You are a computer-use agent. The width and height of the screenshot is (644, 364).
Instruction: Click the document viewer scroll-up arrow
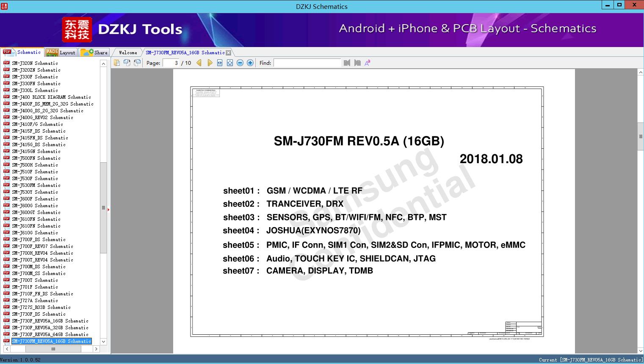click(641, 72)
